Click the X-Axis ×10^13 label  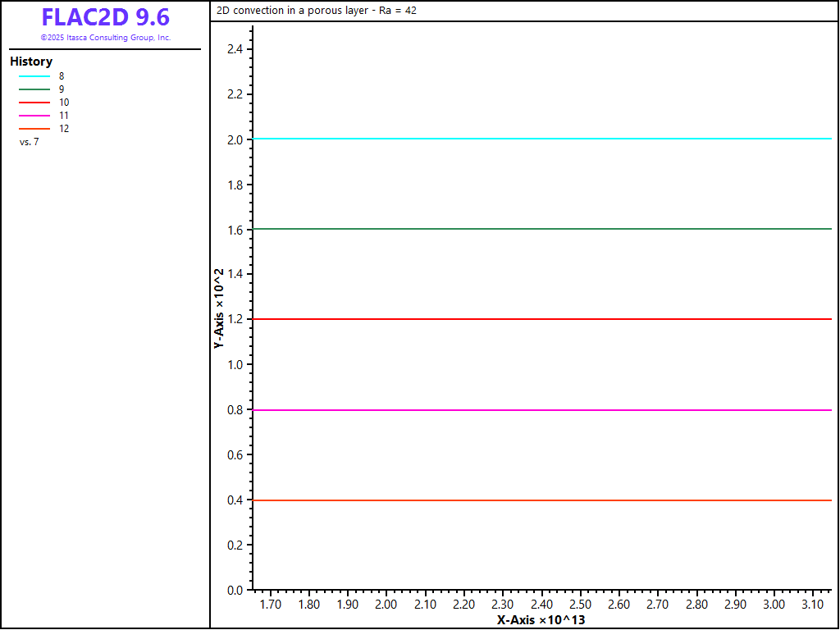pos(541,620)
